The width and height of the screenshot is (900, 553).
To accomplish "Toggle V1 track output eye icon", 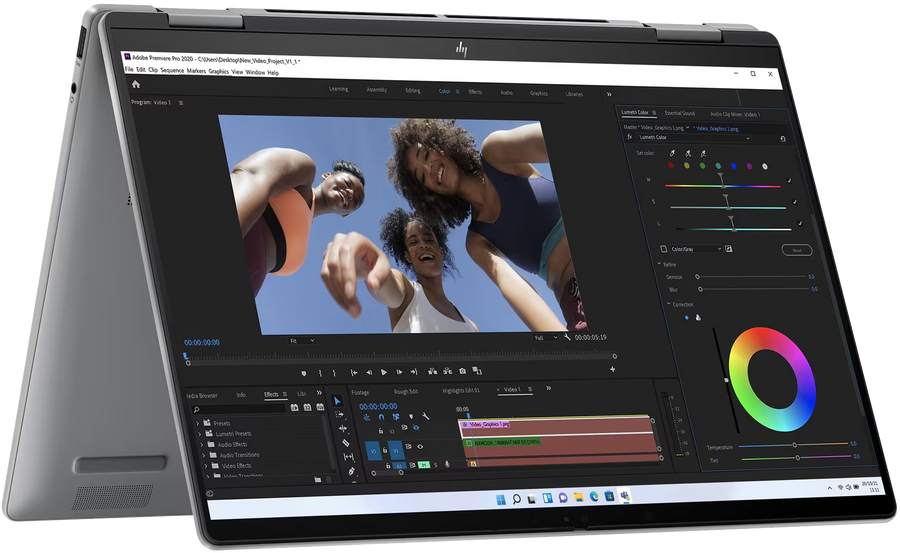I will click(x=420, y=446).
